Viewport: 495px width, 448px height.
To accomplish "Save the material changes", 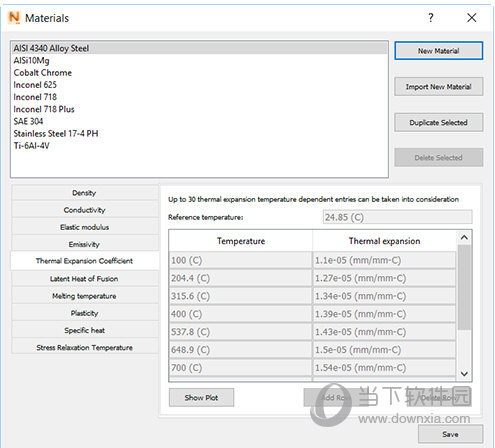I will click(450, 434).
